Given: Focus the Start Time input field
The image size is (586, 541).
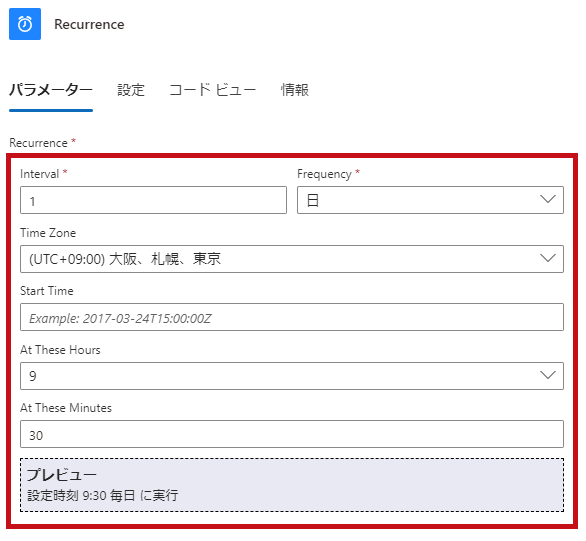Looking at the screenshot, I should coord(292,317).
